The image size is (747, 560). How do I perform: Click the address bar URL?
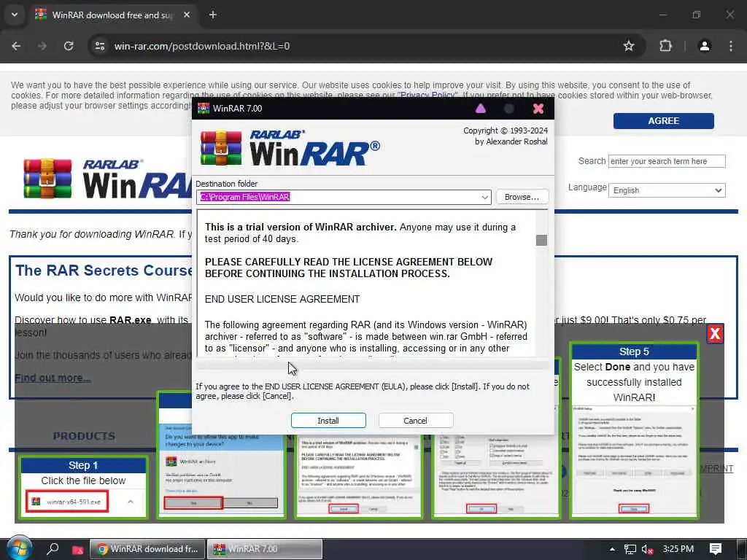[x=202, y=46]
